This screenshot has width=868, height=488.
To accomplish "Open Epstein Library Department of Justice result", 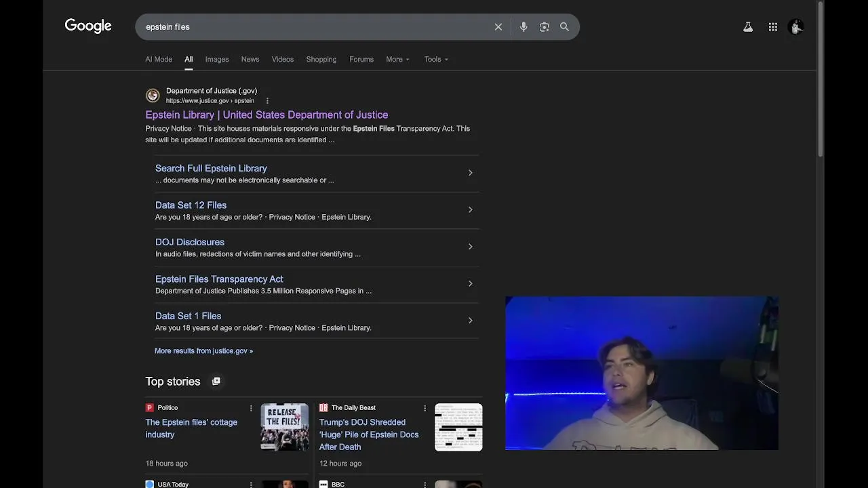I will point(267,115).
